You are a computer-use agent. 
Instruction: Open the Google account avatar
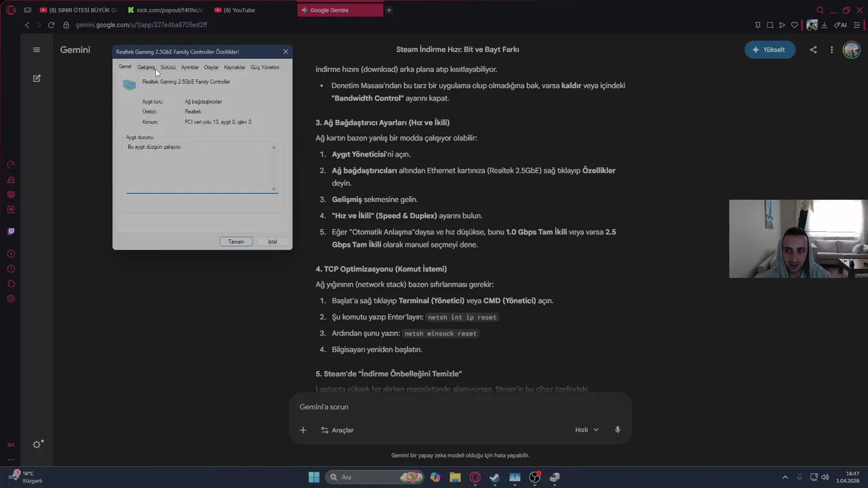(851, 49)
